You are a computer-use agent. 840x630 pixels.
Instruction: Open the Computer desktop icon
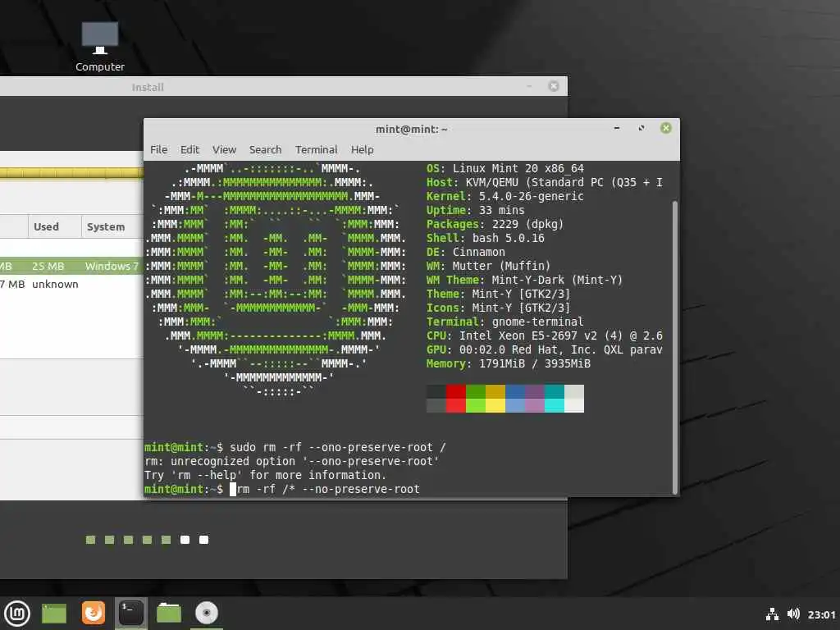[99, 46]
